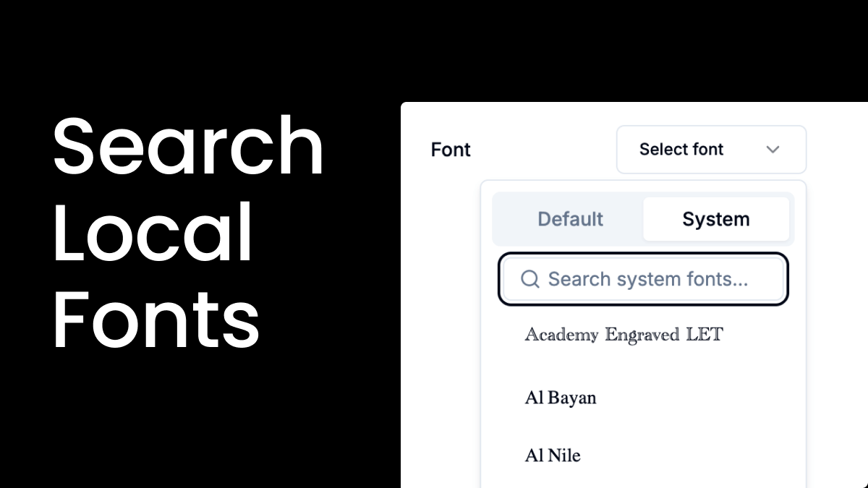This screenshot has height=488, width=868.
Task: Click the Search system fonts placeholder text
Action: coord(647,279)
